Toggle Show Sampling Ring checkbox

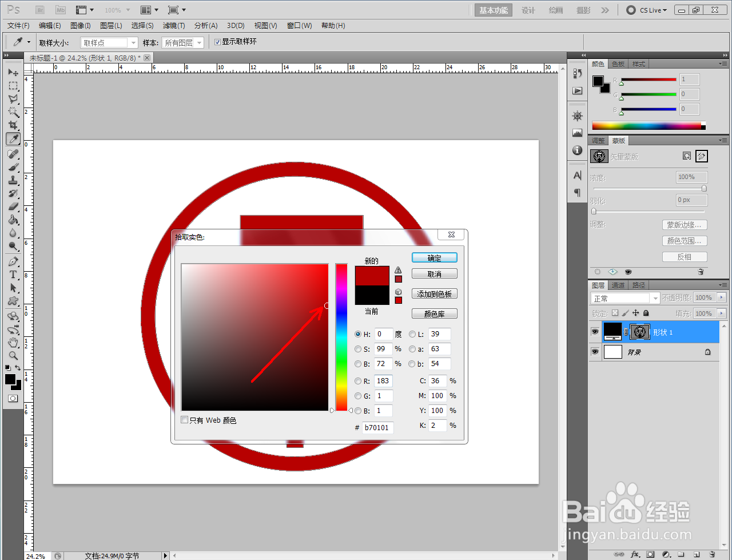(217, 42)
